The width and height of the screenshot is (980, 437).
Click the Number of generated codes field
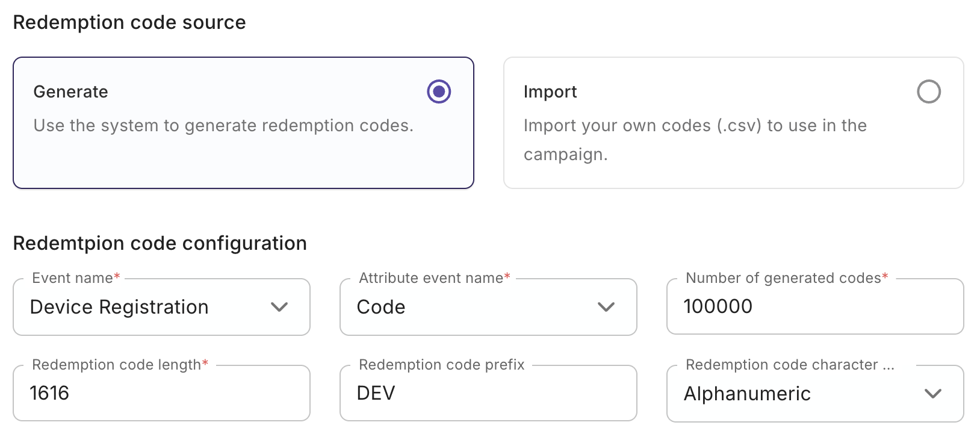[814, 306]
